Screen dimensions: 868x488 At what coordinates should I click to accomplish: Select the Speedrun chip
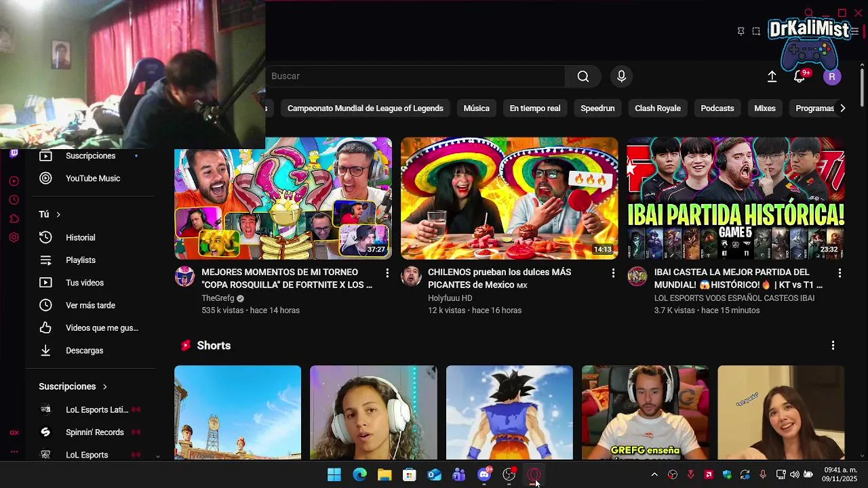tap(597, 108)
